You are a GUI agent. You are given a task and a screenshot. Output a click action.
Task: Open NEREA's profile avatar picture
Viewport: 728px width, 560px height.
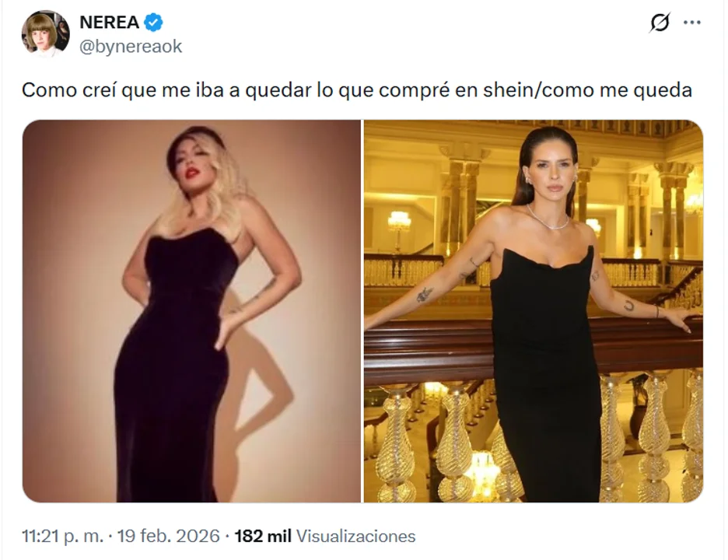45,34
